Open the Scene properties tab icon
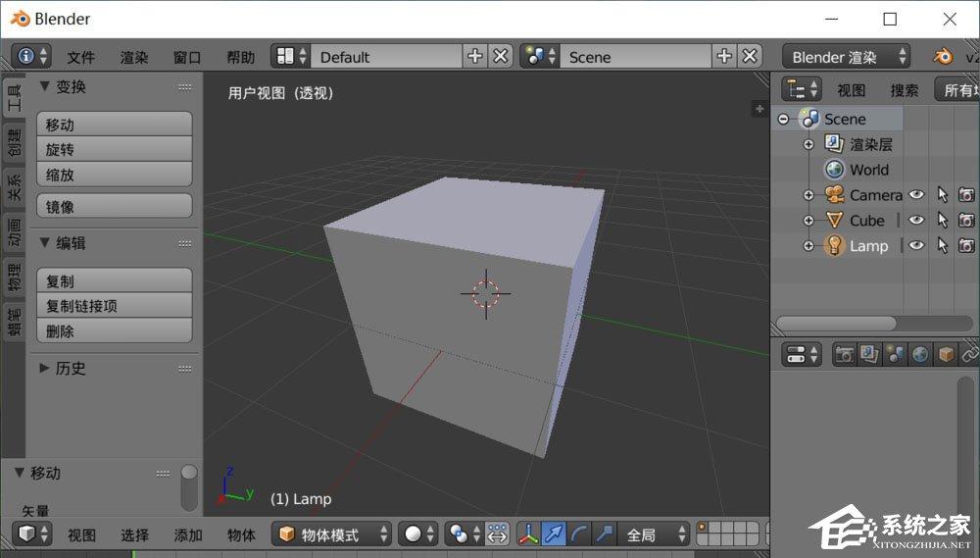 click(x=895, y=355)
